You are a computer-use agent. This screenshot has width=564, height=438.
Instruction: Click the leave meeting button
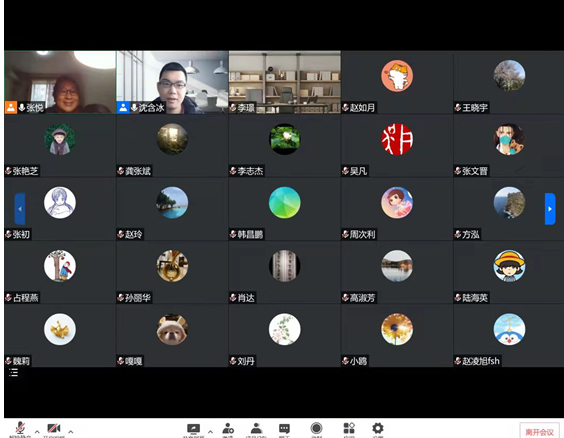[x=540, y=431]
